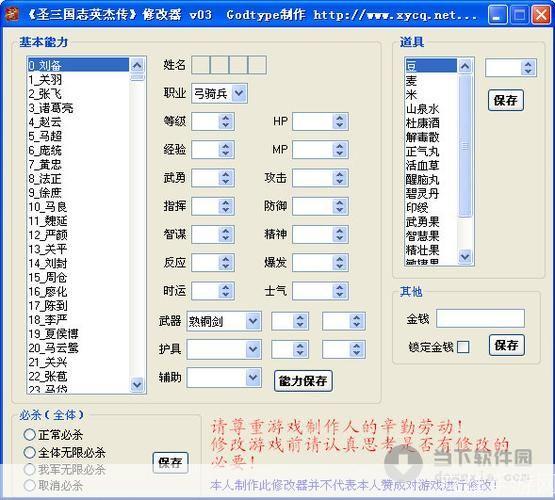The image size is (555, 500).
Task: Select 4_赵云 in character list
Action: point(78,122)
